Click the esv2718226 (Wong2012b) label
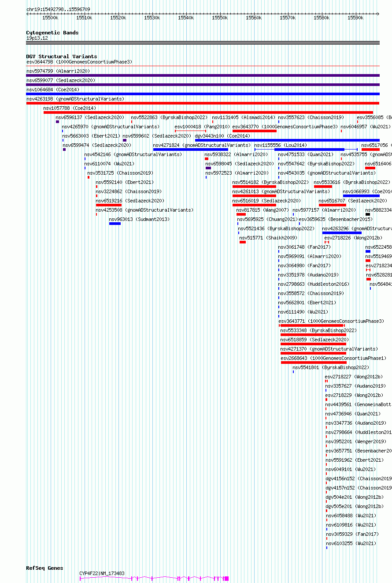This screenshot has height=583, width=392. point(354,238)
